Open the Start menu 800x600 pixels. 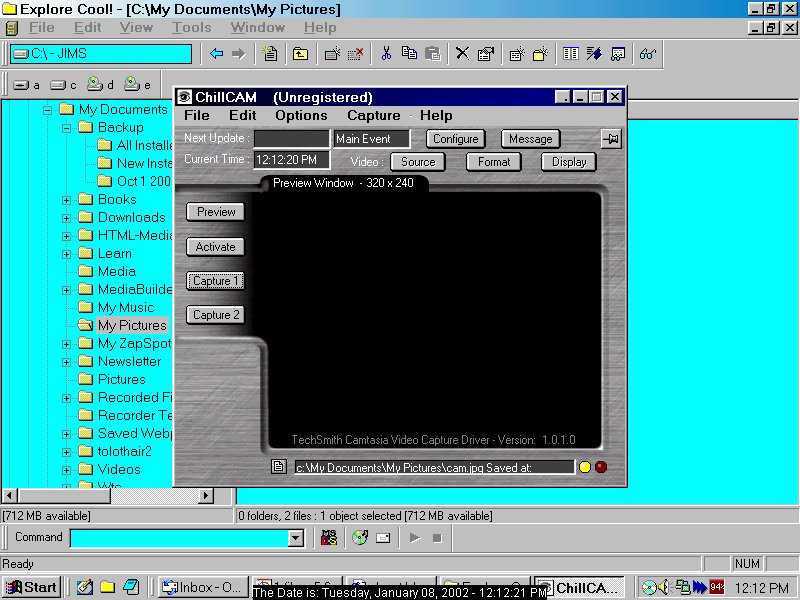(x=31, y=587)
